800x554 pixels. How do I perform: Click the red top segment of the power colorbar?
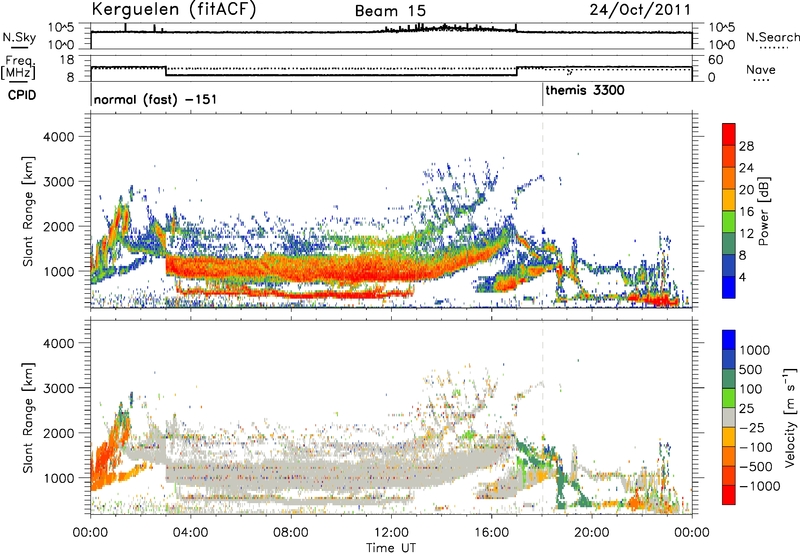(x=729, y=134)
